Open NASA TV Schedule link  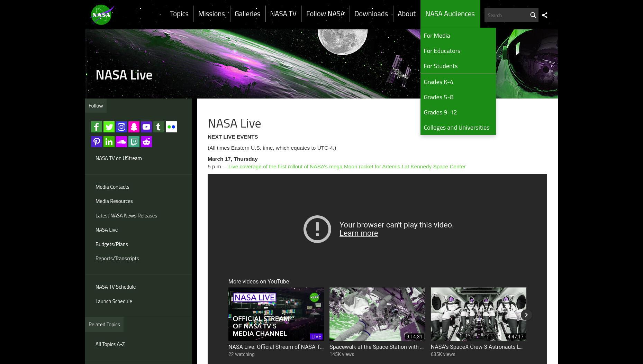tap(116, 287)
